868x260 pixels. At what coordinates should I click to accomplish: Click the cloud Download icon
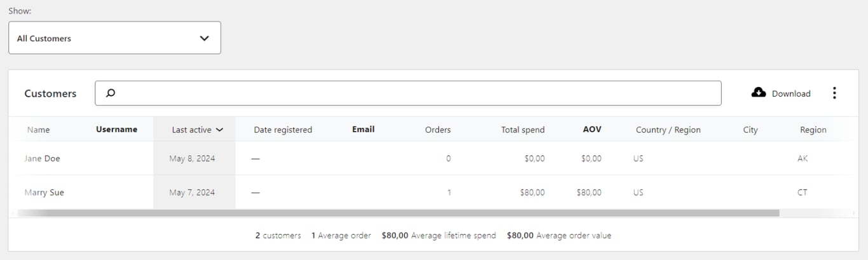click(x=759, y=93)
